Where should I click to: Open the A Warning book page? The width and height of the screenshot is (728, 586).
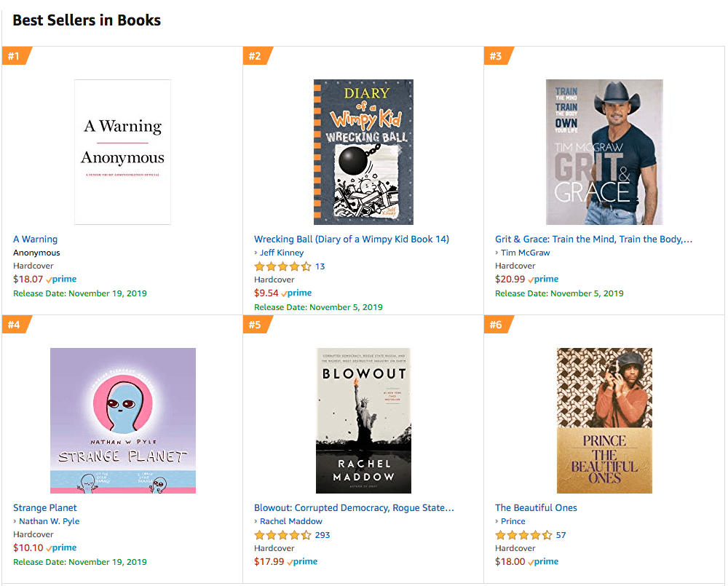[34, 239]
